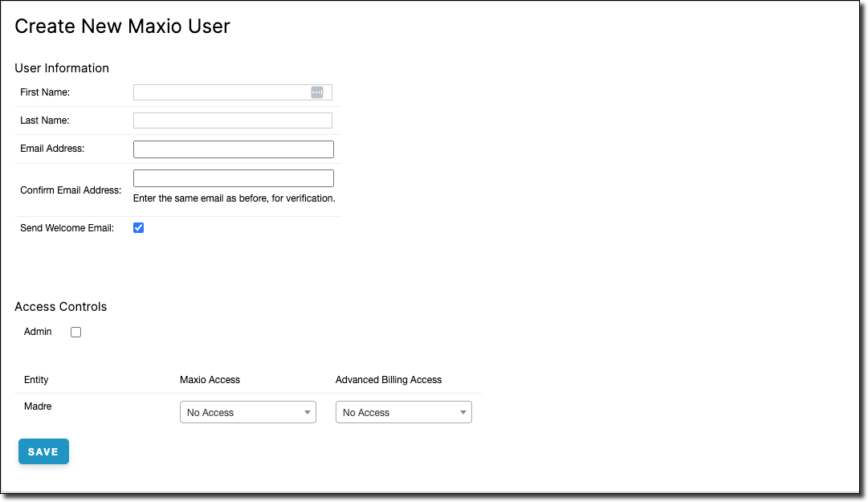Image resolution: width=868 pixels, height=502 pixels.
Task: Enable the Admin checkbox
Action: pos(75,332)
